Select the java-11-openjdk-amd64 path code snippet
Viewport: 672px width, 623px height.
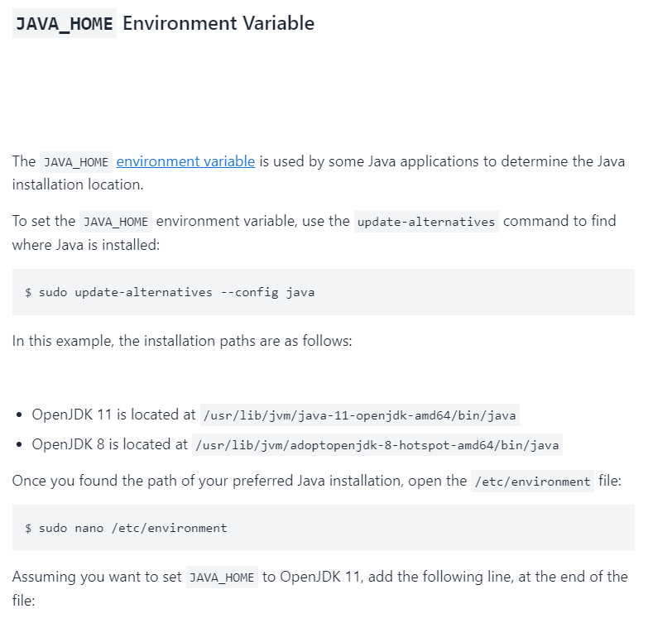tap(360, 415)
